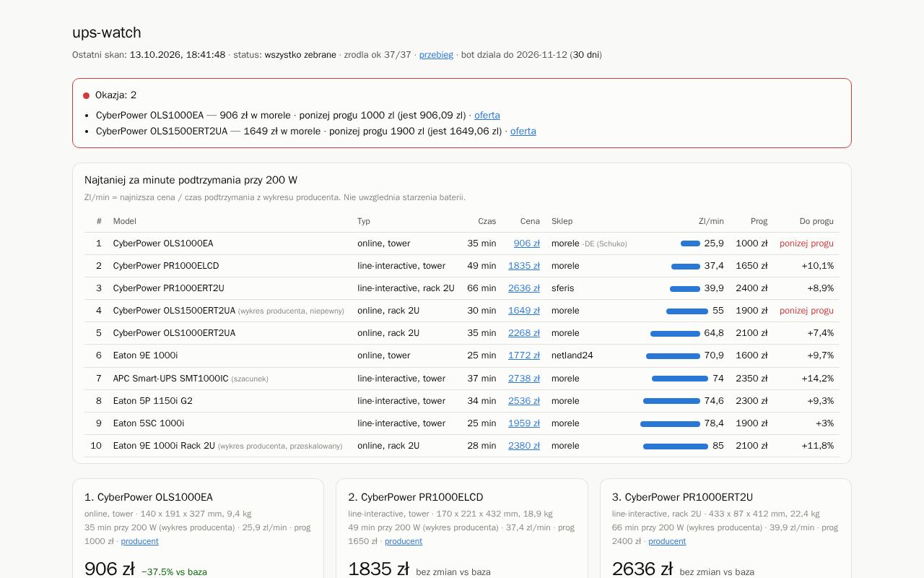Click the 1649 zł price link in table
The width and height of the screenshot is (924, 578).
(523, 311)
